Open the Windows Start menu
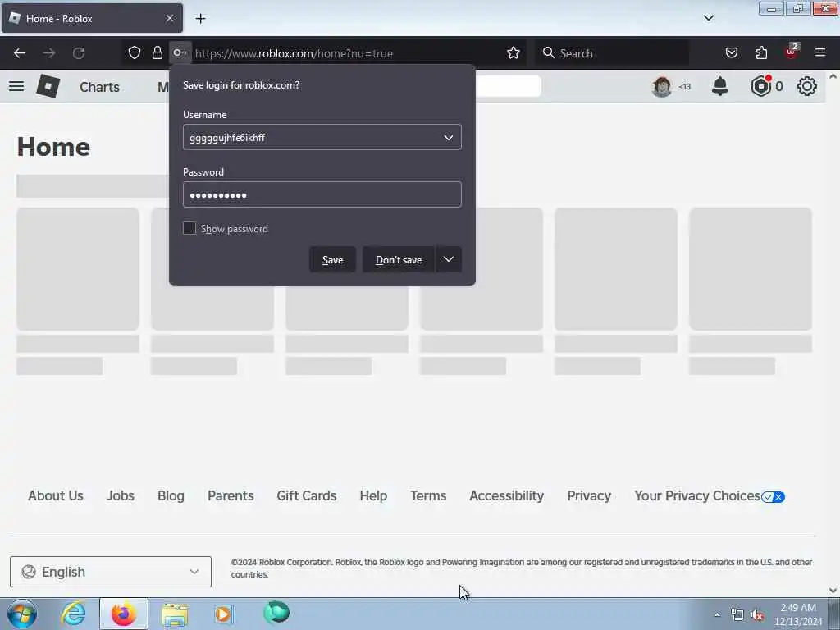 (22, 614)
